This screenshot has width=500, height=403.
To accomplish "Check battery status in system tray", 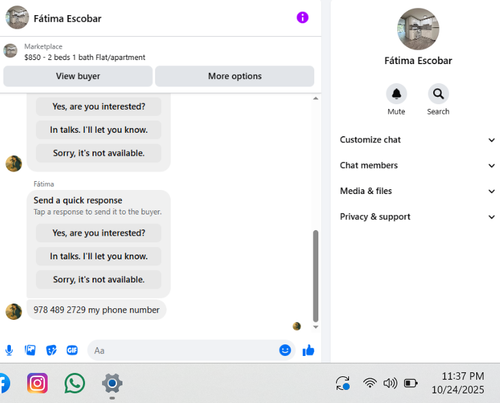I will (x=411, y=383).
